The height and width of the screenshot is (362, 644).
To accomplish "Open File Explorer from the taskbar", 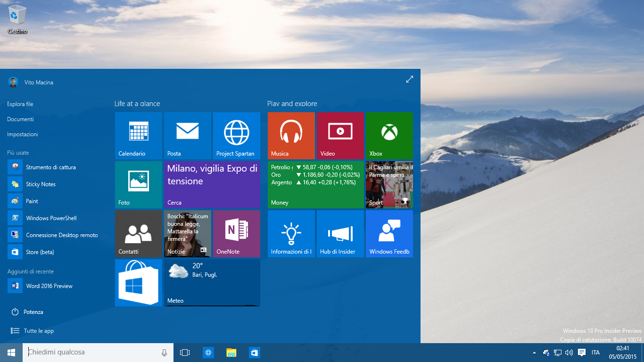I will [x=231, y=353].
